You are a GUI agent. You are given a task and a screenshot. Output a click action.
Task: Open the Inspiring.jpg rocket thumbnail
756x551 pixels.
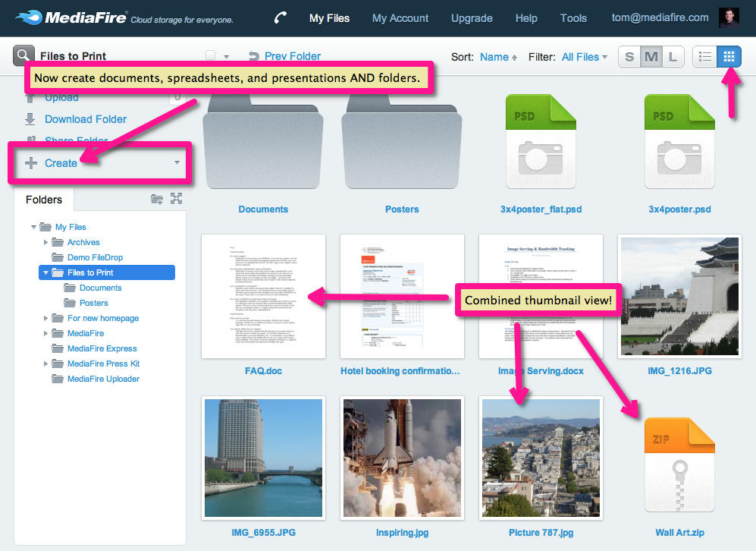(x=402, y=458)
